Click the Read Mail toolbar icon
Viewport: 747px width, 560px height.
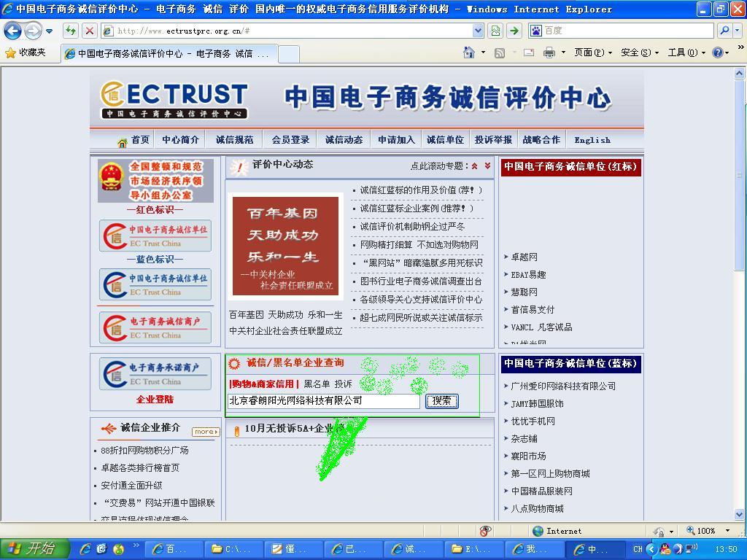529,52
